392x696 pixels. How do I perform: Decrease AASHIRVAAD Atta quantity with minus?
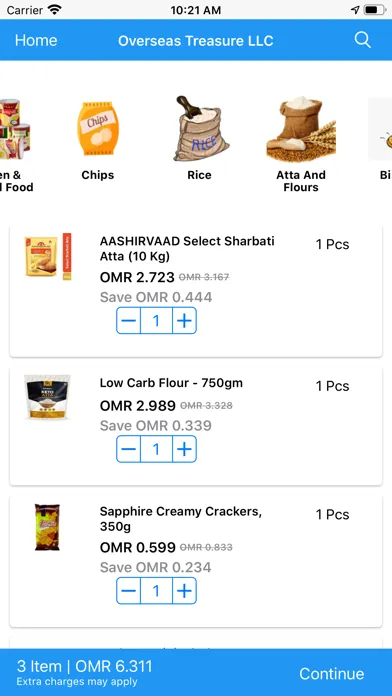(x=129, y=320)
